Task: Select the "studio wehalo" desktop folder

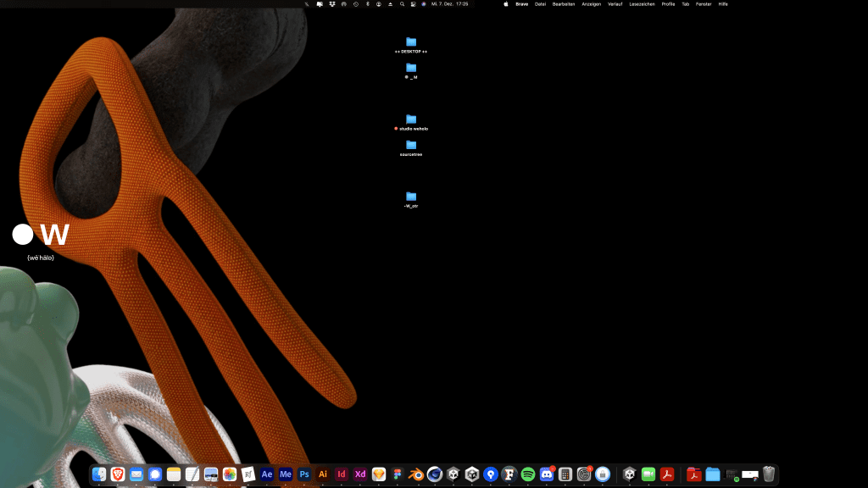Action: click(411, 119)
